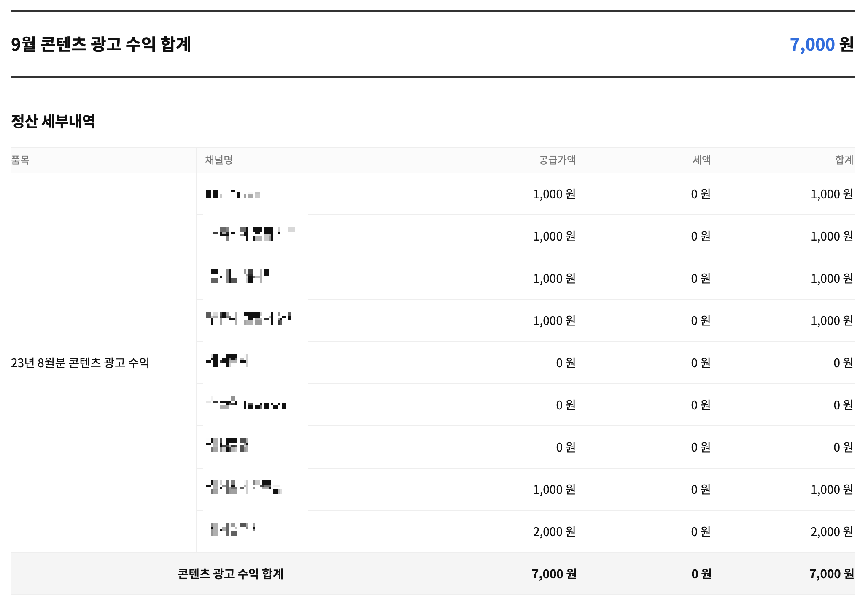Click the 2,000 원 supply price cell
Image resolution: width=868 pixels, height=607 pixels.
coord(554,531)
